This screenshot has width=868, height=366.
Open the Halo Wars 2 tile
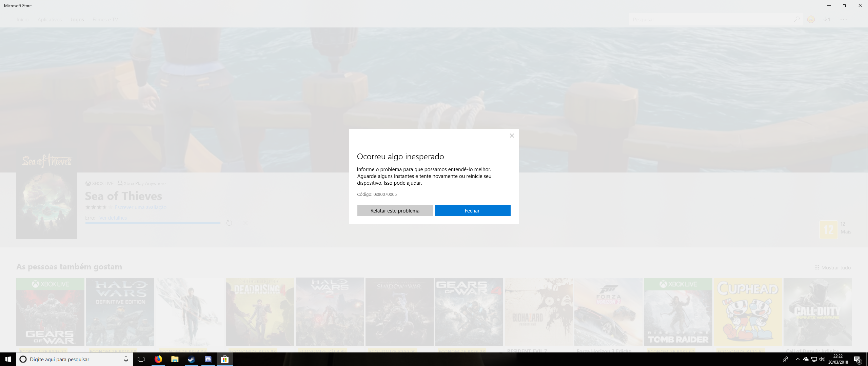click(330, 312)
